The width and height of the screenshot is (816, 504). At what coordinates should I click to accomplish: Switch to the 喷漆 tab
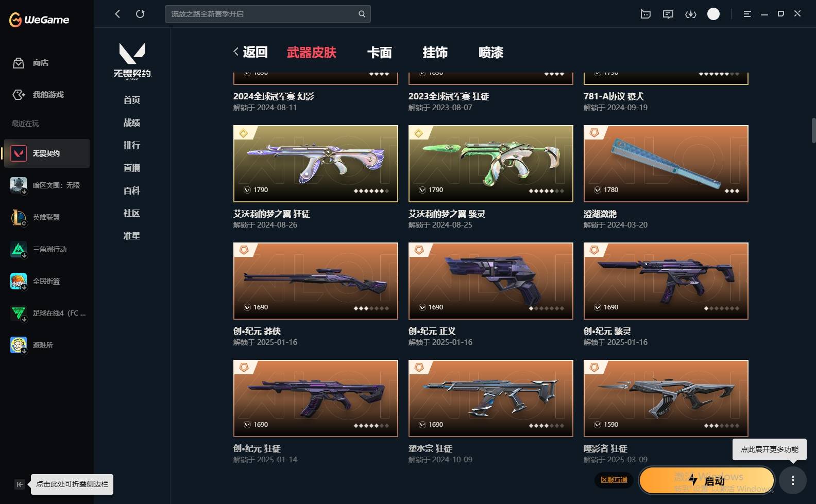click(491, 53)
